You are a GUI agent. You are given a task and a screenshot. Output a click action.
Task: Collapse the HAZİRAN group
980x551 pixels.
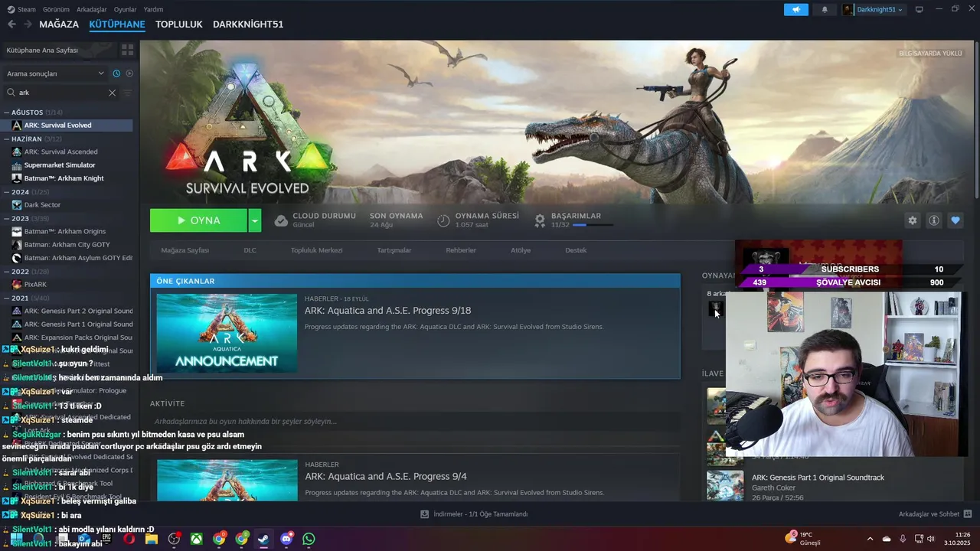pyautogui.click(x=7, y=139)
